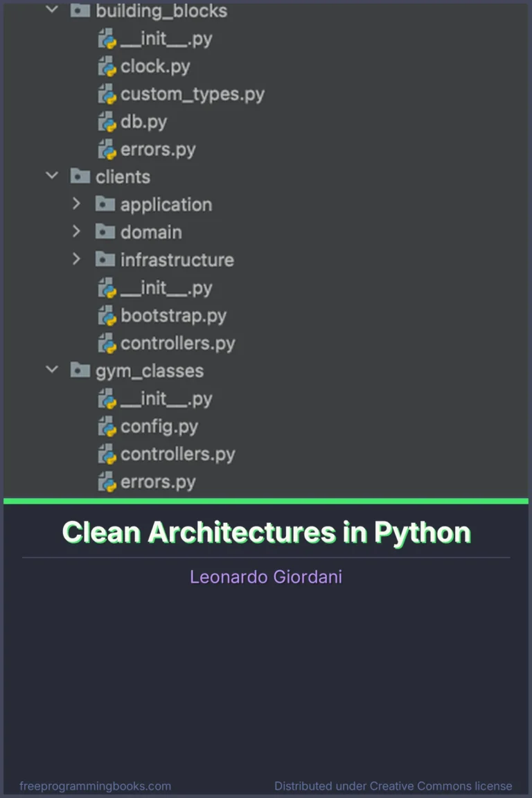Collapse the clients folder chevron

coord(52,175)
